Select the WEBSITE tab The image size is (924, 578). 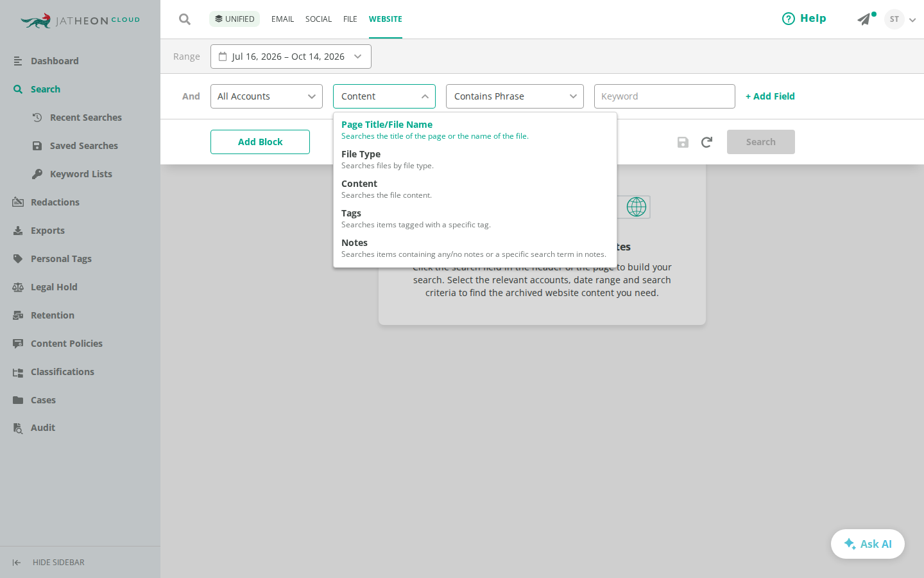click(x=386, y=19)
